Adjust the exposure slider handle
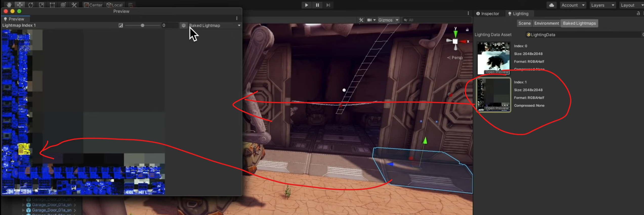 tap(142, 25)
